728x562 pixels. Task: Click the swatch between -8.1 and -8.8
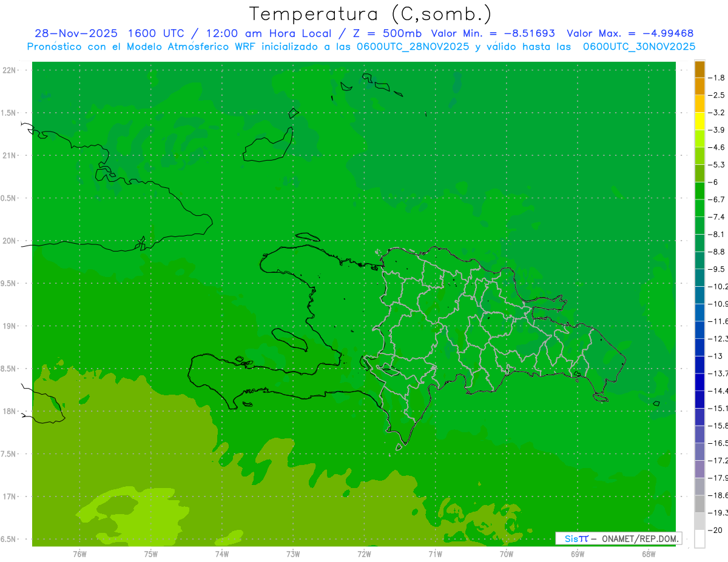pos(699,243)
